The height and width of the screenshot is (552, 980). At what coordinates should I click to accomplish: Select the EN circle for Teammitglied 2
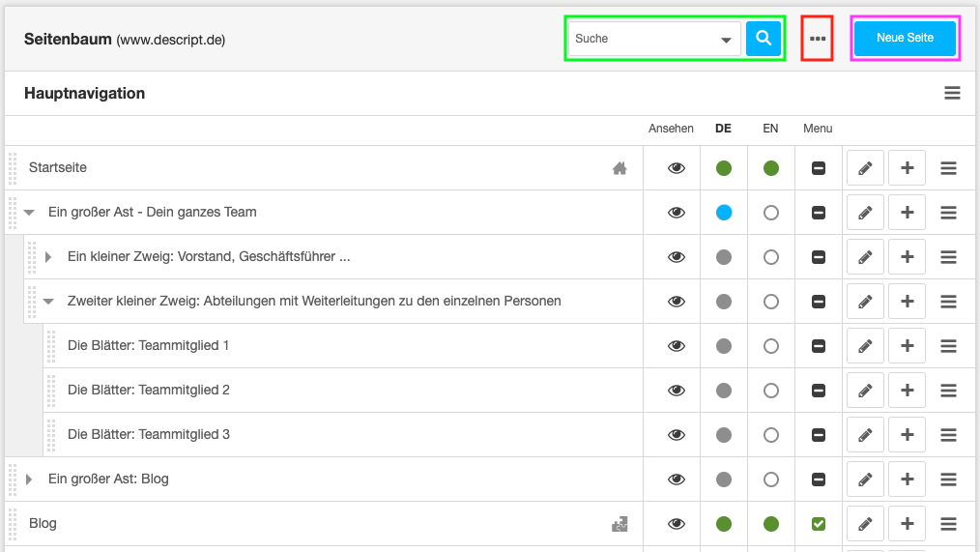point(771,391)
